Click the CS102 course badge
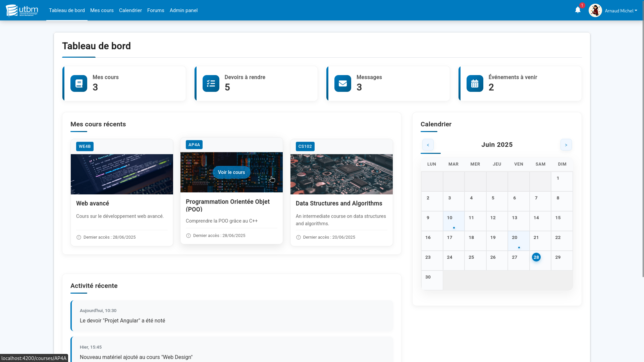 click(x=305, y=146)
